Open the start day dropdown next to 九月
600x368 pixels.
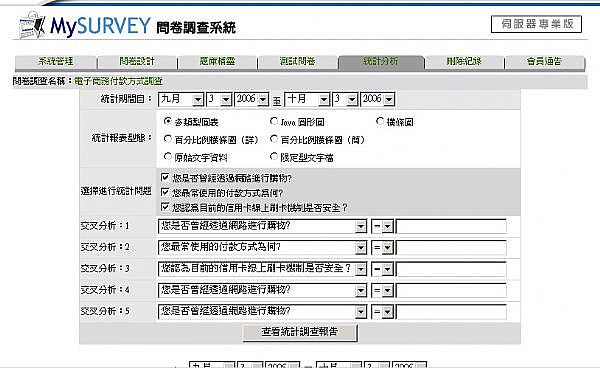(219, 99)
